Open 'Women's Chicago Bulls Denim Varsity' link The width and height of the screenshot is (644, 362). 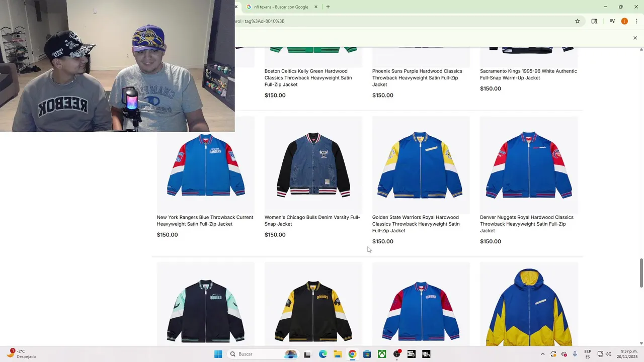click(312, 221)
